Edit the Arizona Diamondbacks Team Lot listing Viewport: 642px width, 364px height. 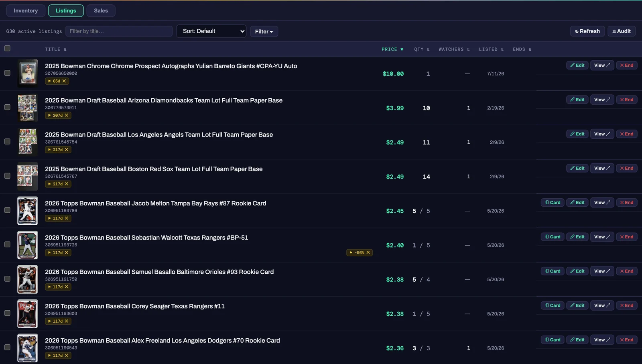[x=577, y=100]
